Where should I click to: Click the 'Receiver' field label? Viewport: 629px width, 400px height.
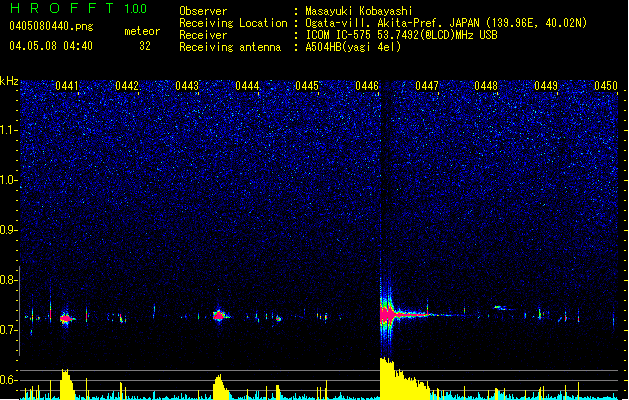pos(203,35)
